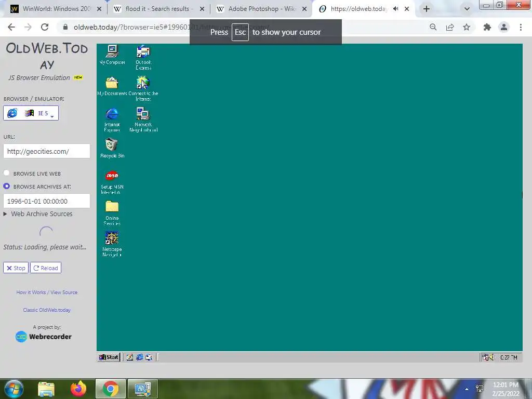Launch Outlook Express from quick launch bar

coord(149,357)
